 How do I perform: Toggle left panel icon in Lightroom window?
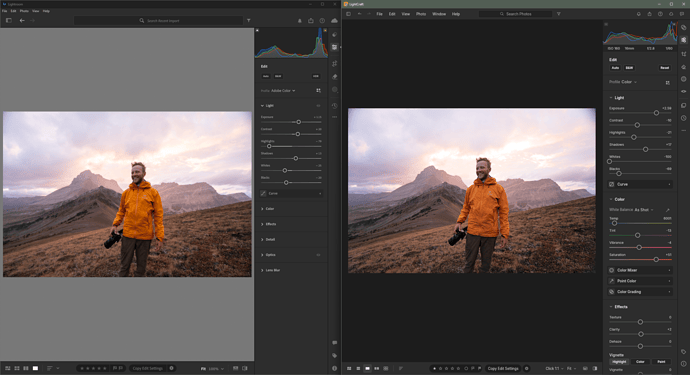tap(8, 20)
